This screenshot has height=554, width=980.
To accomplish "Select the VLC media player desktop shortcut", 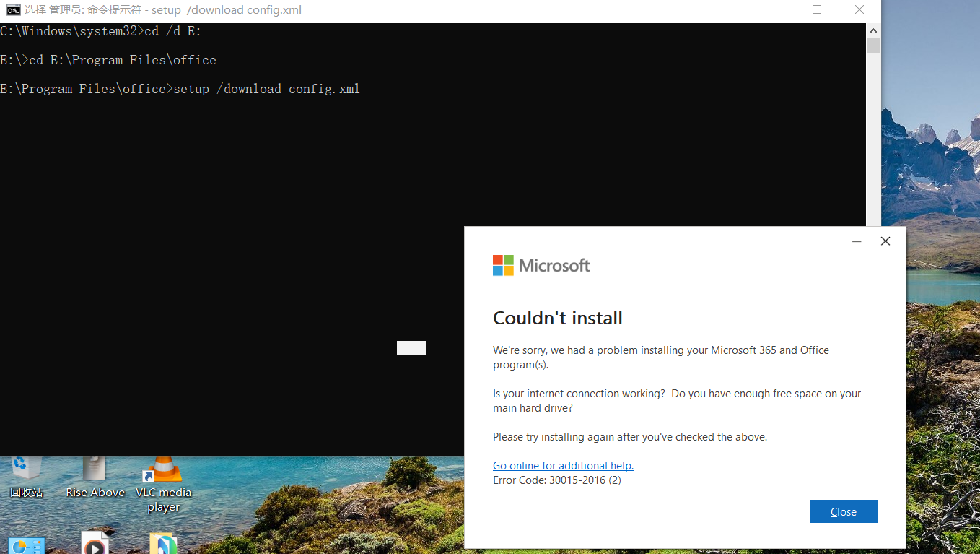I will tap(164, 485).
